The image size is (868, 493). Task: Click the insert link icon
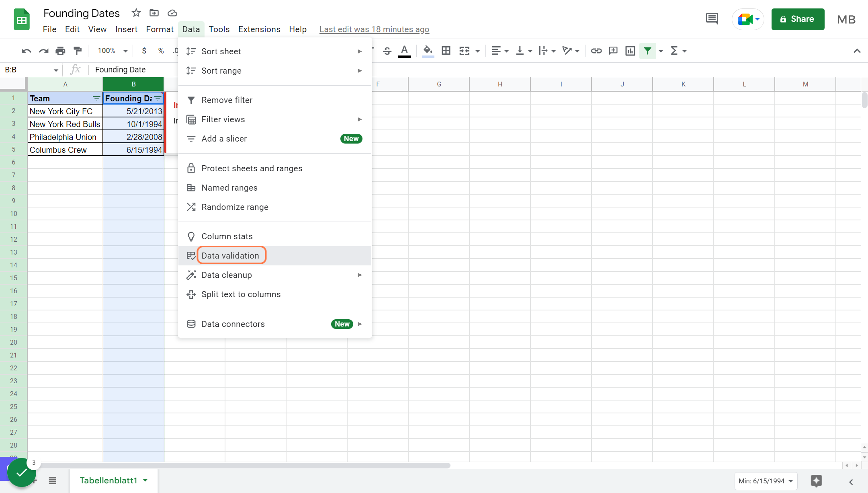point(596,51)
